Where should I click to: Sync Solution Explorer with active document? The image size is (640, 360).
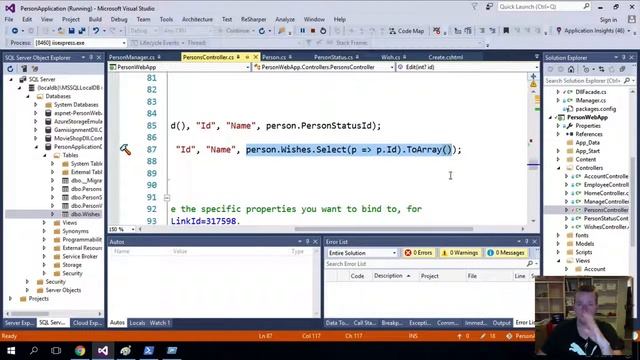point(601,69)
